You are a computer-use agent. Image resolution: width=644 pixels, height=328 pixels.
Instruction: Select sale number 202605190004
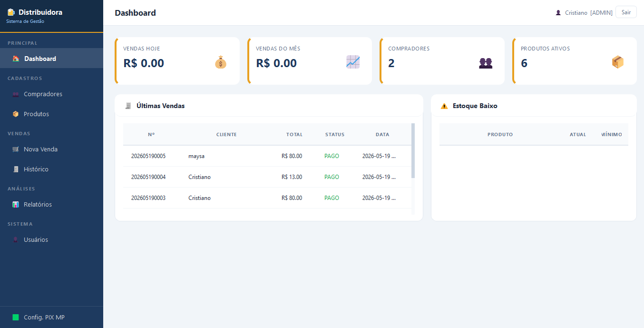pyautogui.click(x=148, y=177)
